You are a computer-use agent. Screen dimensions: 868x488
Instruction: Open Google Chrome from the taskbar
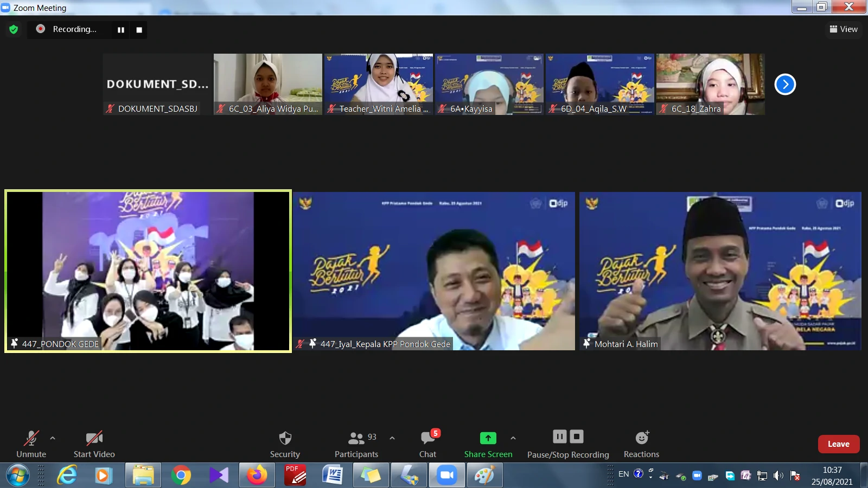pos(181,476)
